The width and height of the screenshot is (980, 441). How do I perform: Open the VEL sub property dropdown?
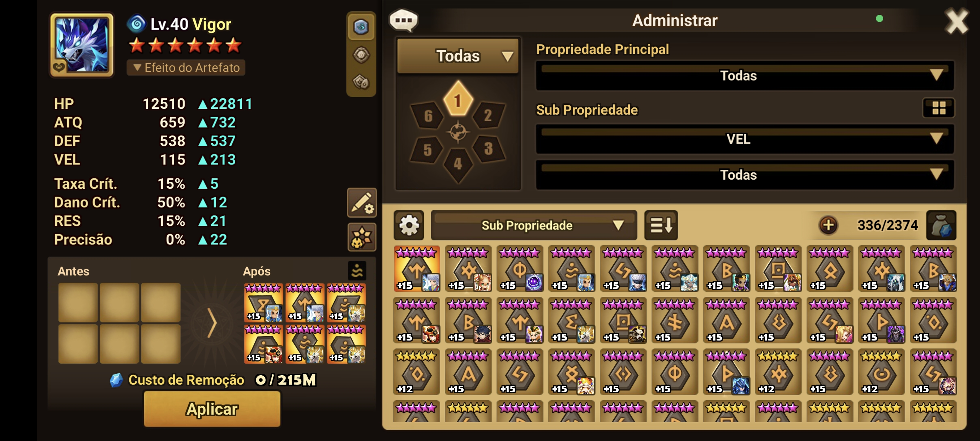click(744, 139)
